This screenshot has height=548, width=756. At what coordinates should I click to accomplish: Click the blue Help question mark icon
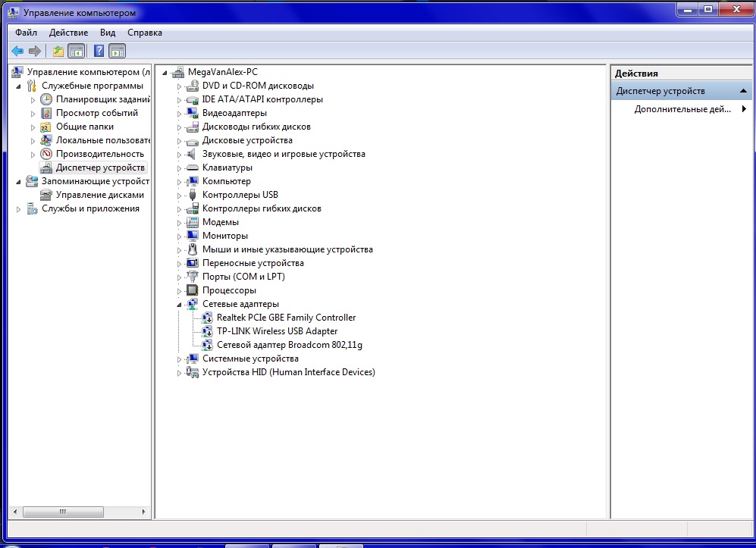point(99,52)
